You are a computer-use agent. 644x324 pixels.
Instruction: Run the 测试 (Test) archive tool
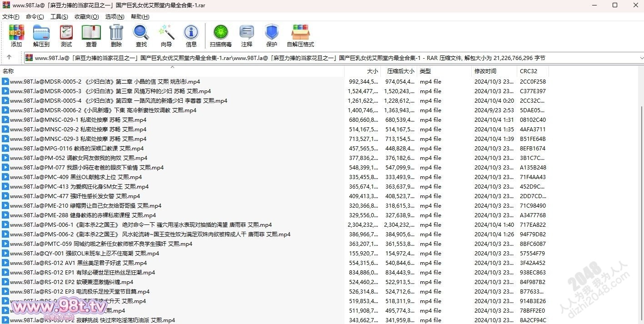tap(66, 35)
